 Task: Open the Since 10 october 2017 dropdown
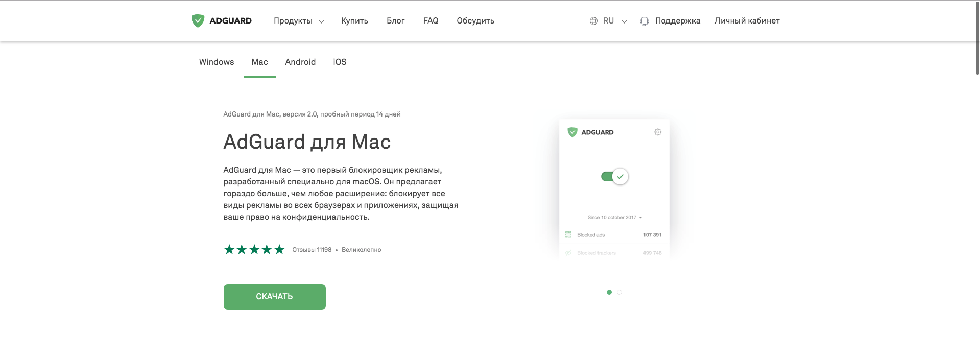tap(615, 218)
